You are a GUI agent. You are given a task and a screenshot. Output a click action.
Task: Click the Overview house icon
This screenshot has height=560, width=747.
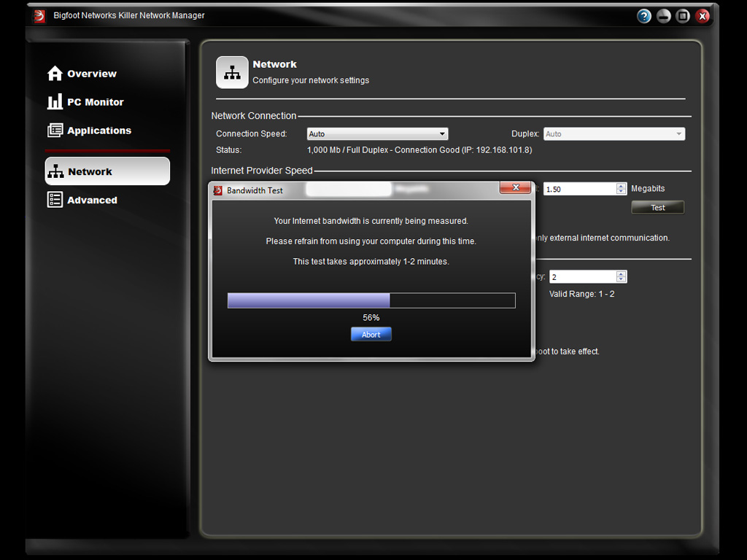pos(55,73)
